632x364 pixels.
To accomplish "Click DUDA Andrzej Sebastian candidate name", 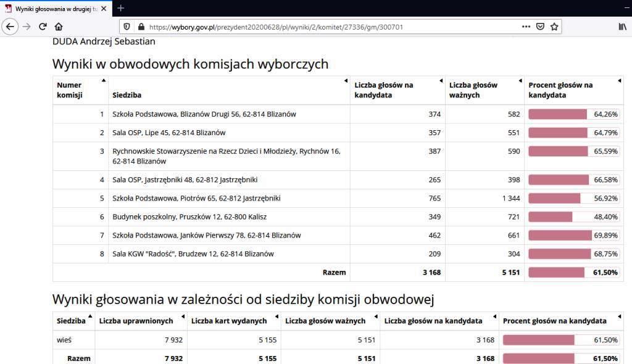I will point(104,41).
